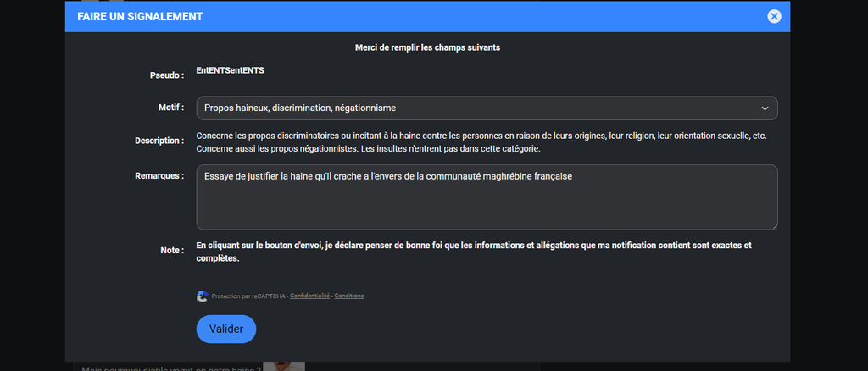The image size is (868, 371).
Task: Click the Description paragraph text
Action: (x=481, y=142)
